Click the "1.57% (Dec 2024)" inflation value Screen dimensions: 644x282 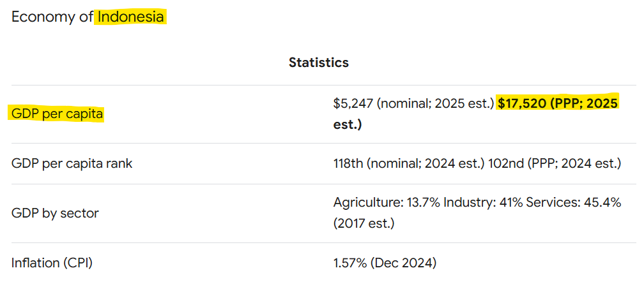click(x=385, y=262)
